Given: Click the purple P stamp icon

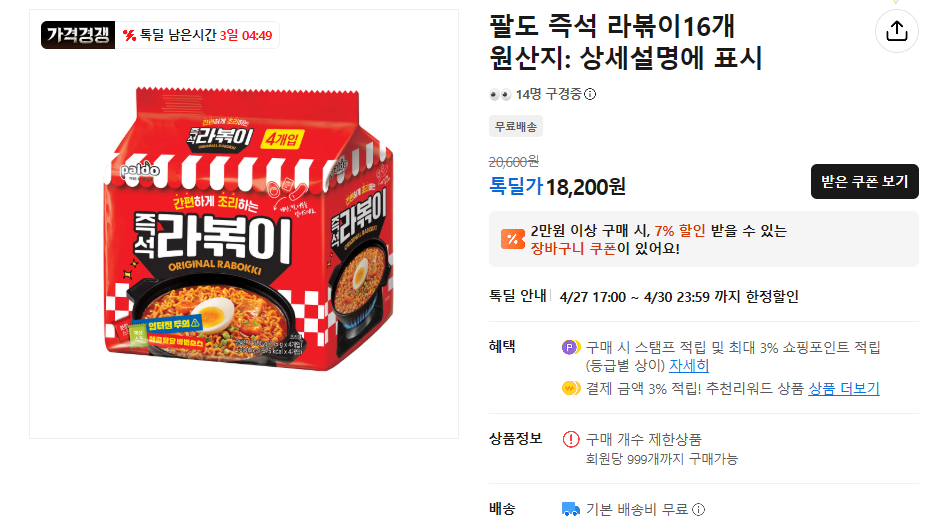Looking at the screenshot, I should 570,348.
